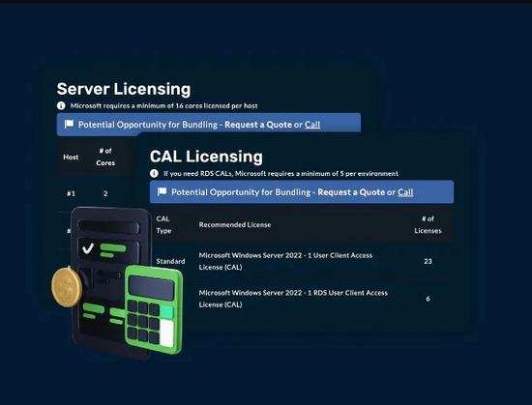Viewport: 532px width, 405px height.
Task: Click the flag icon in Server Licensing banner
Action: coord(69,124)
